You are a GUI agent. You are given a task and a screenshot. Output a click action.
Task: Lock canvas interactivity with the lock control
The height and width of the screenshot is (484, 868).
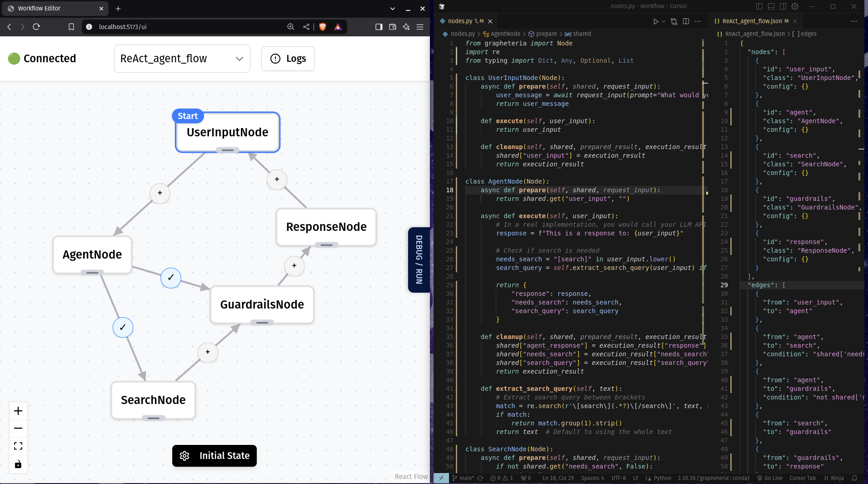pos(18,464)
